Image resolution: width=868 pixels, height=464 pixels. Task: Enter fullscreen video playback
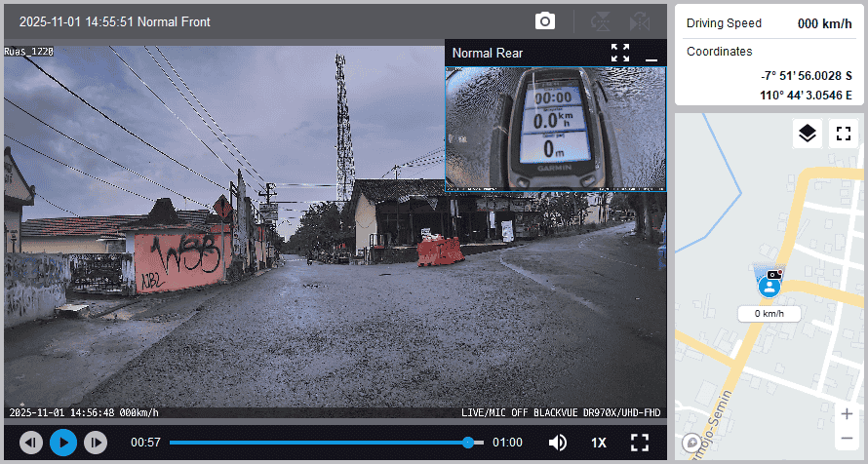(x=640, y=443)
